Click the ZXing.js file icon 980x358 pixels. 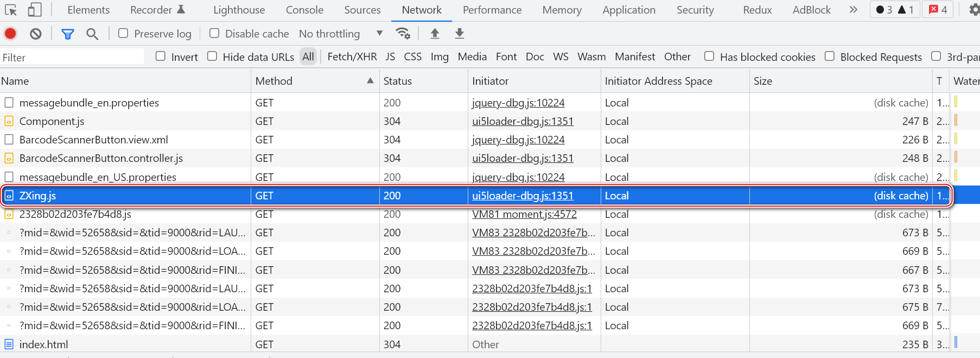(9, 196)
